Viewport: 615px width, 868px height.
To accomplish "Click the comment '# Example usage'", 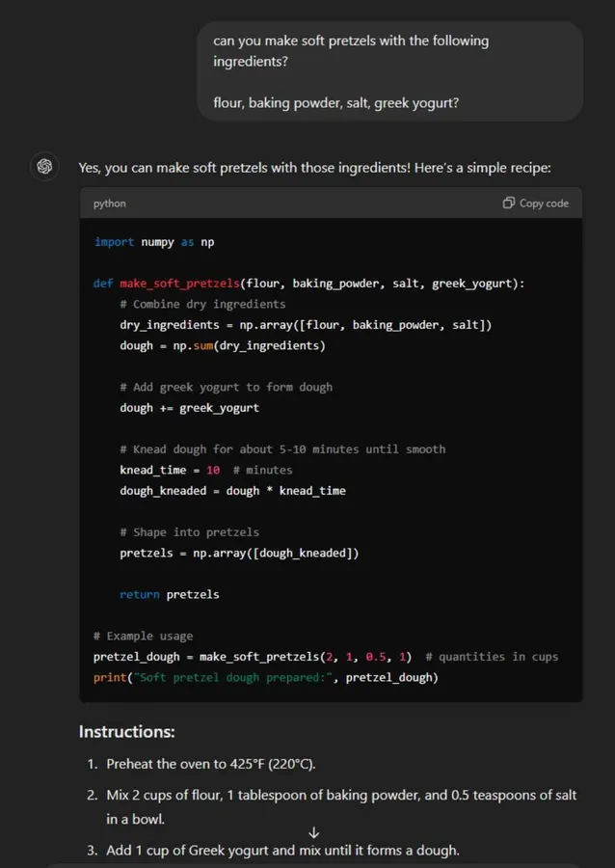I will pos(143,637).
